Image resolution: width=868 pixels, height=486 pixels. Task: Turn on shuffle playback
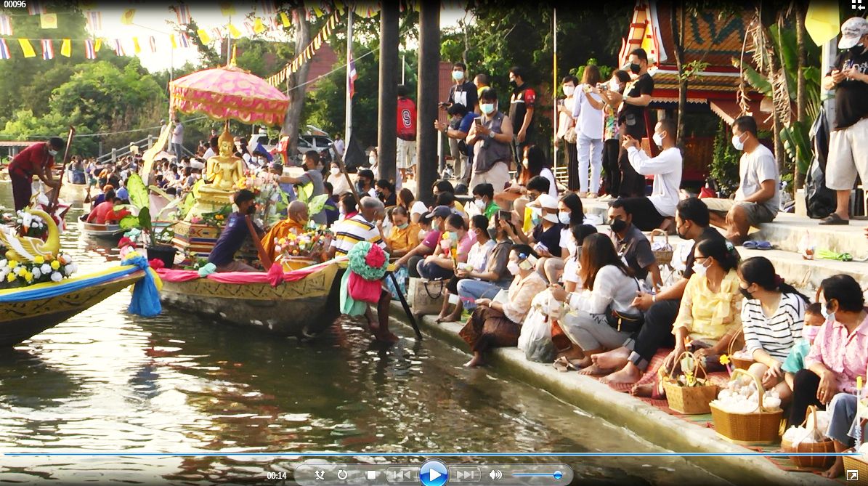(320, 475)
